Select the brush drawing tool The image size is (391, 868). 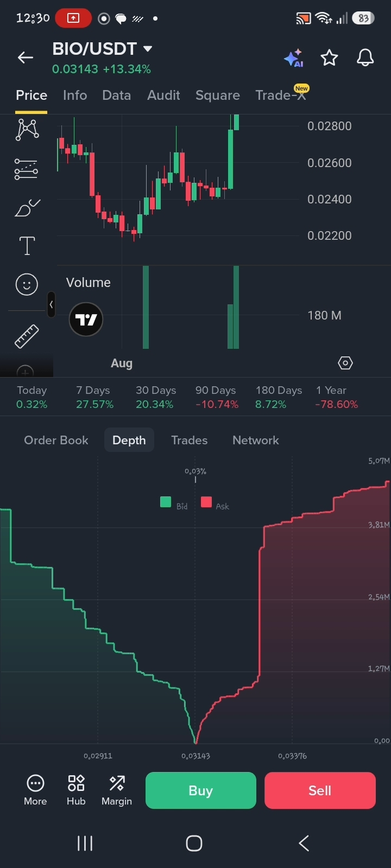tap(27, 208)
